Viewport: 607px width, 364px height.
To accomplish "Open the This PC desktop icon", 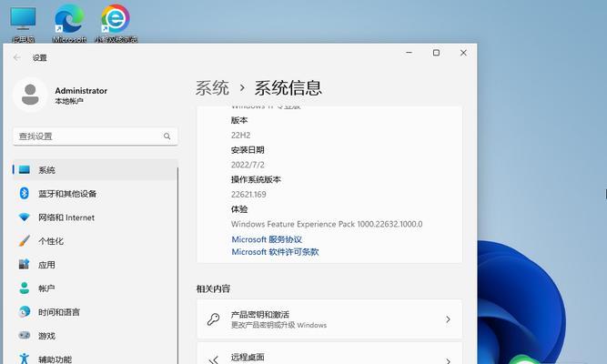I will click(24, 23).
